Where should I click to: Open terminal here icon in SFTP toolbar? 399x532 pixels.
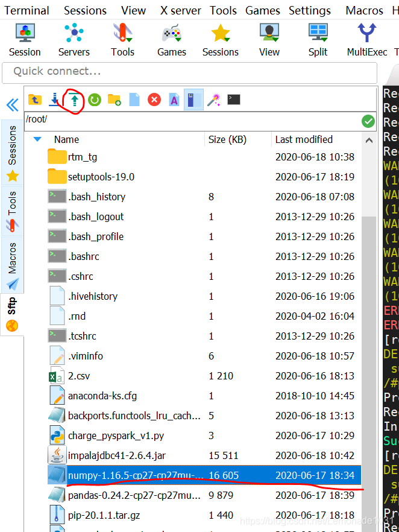tap(234, 100)
